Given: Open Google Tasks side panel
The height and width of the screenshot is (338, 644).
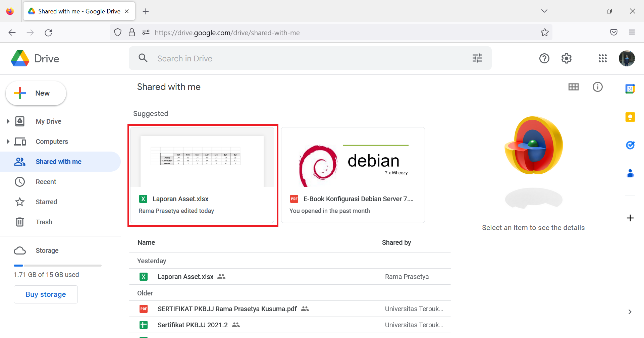Looking at the screenshot, I should [630, 145].
